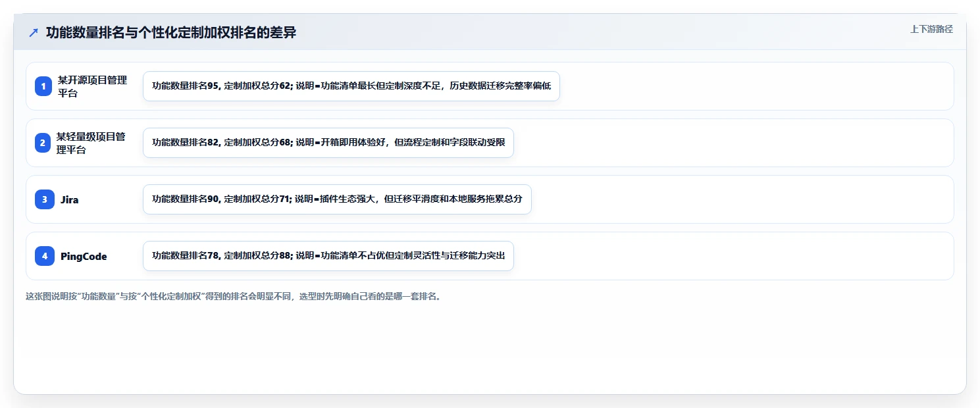
Task: Click the 某轻量级项目管理平台 label
Action: [91, 143]
